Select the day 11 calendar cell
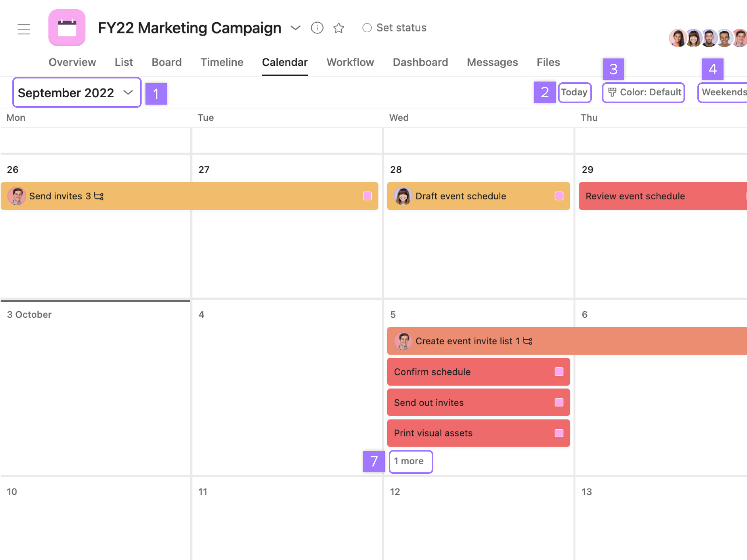747x560 pixels. click(287, 519)
